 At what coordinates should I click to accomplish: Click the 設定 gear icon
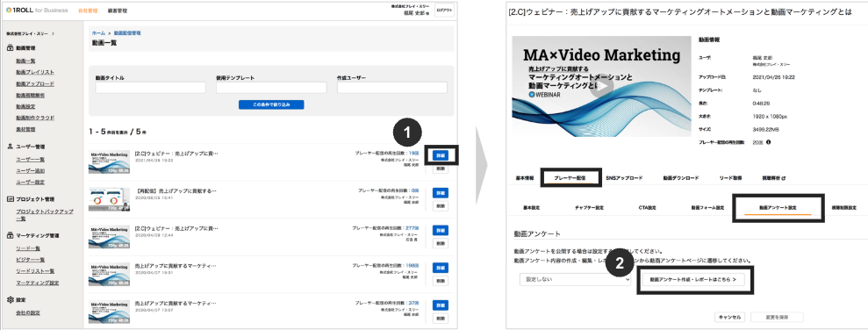(x=10, y=299)
